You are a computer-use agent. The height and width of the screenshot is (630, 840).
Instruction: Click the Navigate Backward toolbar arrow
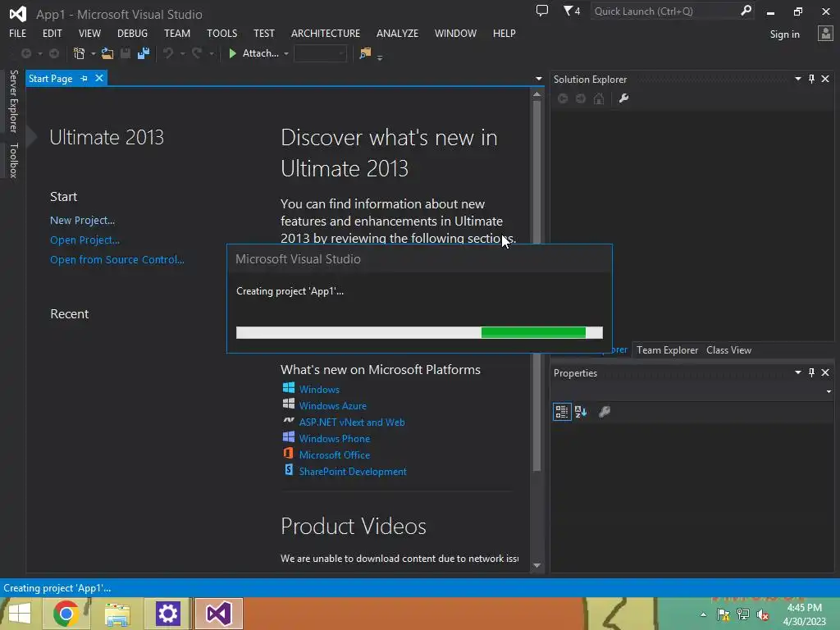[25, 53]
